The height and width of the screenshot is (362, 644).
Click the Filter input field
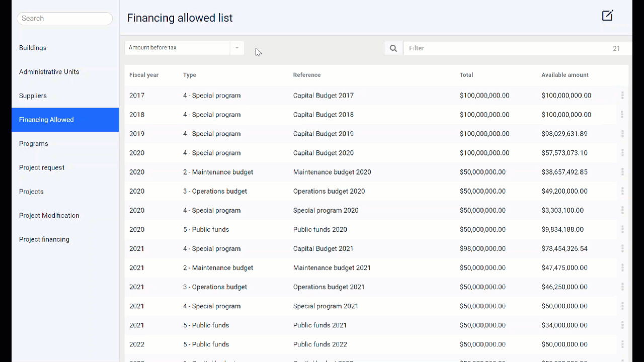point(517,48)
